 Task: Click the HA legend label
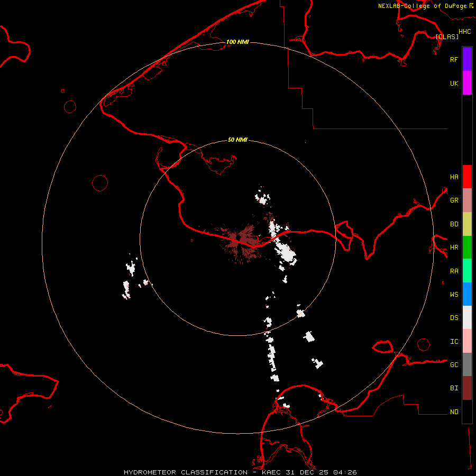(x=454, y=177)
